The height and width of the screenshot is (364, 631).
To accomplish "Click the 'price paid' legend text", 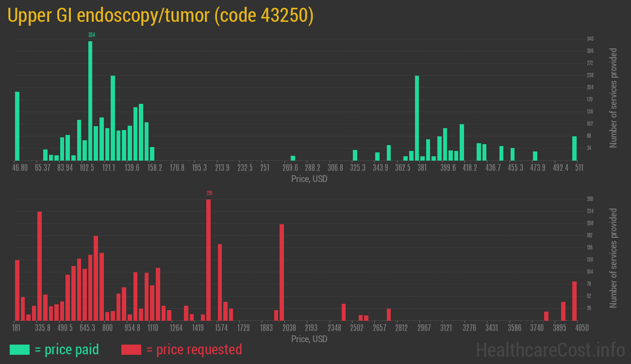I will point(67,349).
